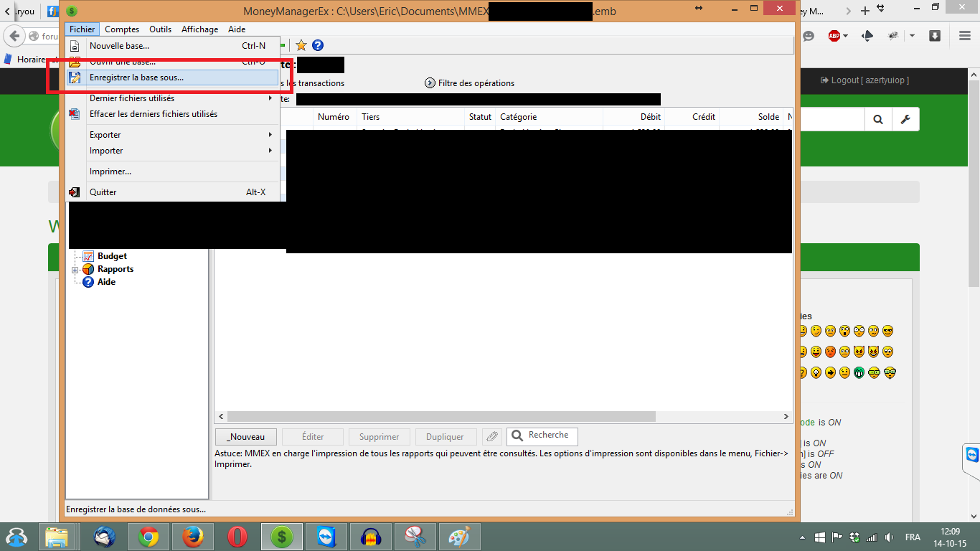
Task: Click the wrench icon beside forum search
Action: (x=905, y=120)
